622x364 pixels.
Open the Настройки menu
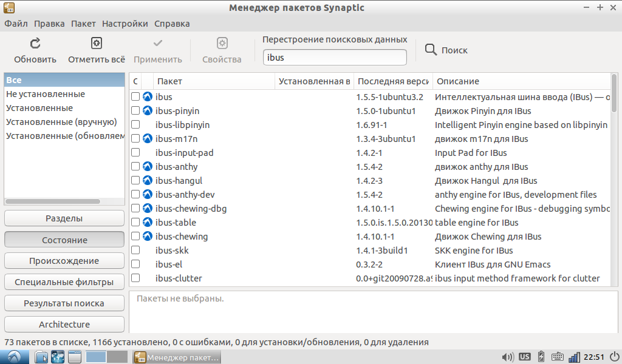coord(125,24)
